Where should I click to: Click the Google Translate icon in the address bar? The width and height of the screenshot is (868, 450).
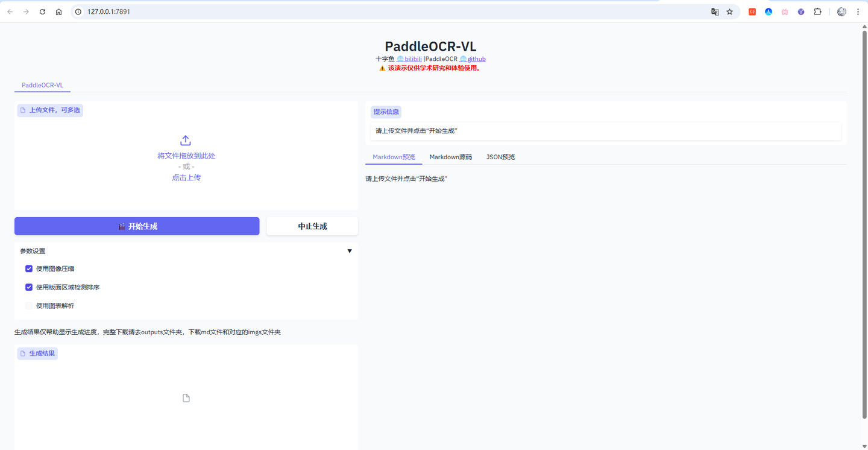tap(715, 11)
